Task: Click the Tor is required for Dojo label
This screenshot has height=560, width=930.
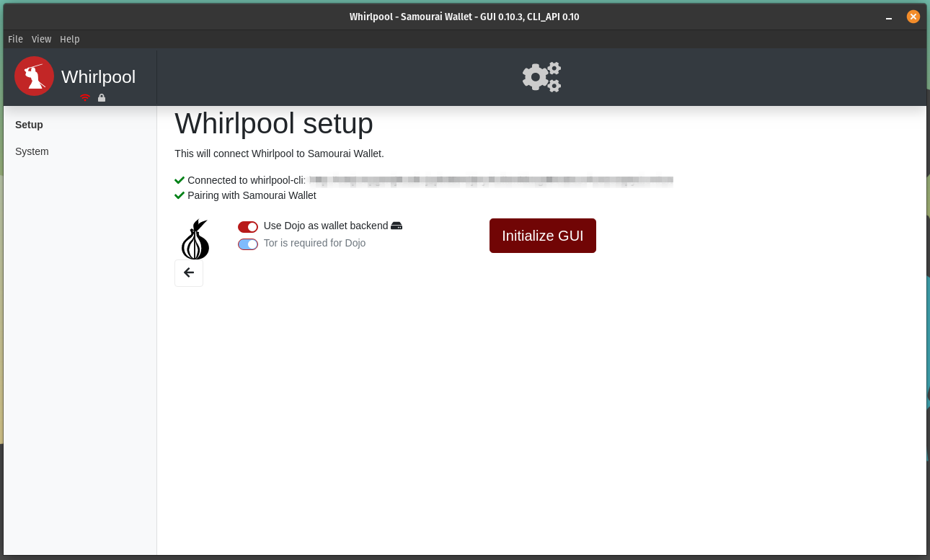Action: [314, 243]
